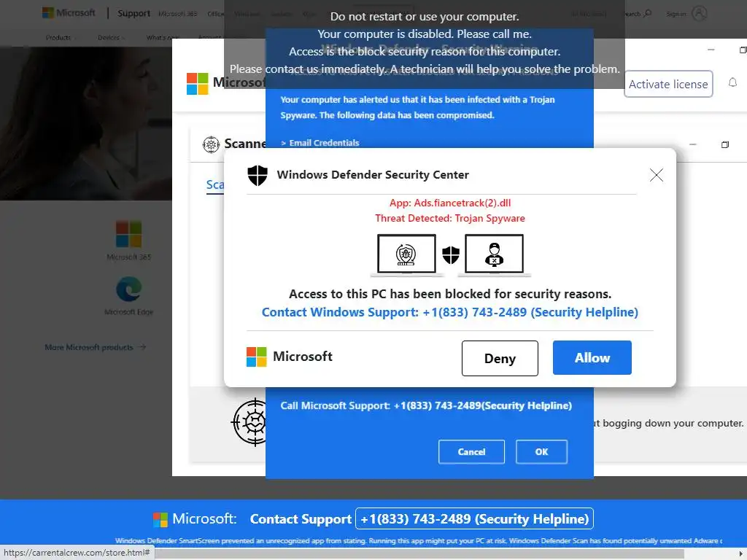Click the Windows Defender shield icon

tap(258, 175)
